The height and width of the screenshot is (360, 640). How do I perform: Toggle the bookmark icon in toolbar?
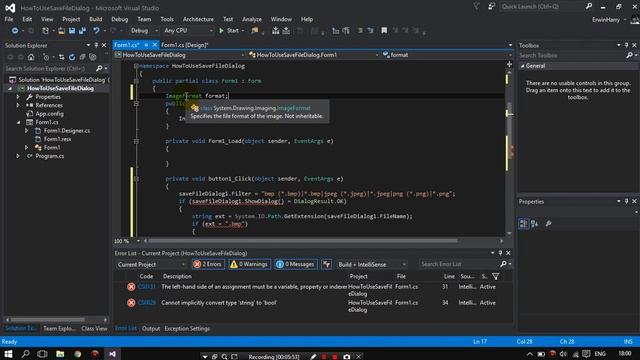tap(384, 31)
